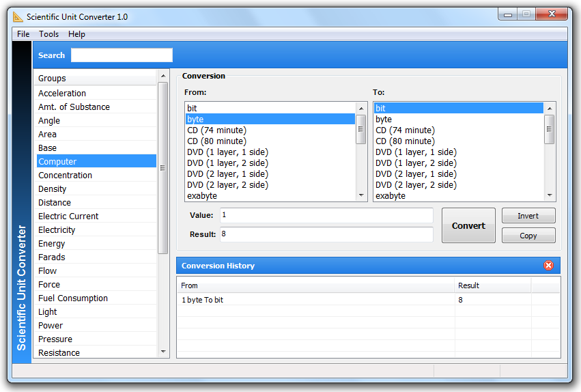Select DVD (1 layer, 1 side) in From list
The height and width of the screenshot is (392, 581).
point(270,152)
